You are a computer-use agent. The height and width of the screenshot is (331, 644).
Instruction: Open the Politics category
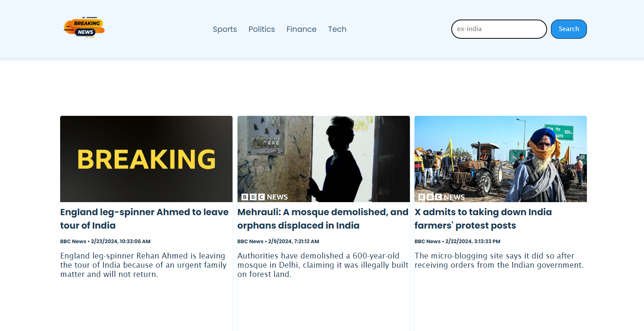(261, 29)
